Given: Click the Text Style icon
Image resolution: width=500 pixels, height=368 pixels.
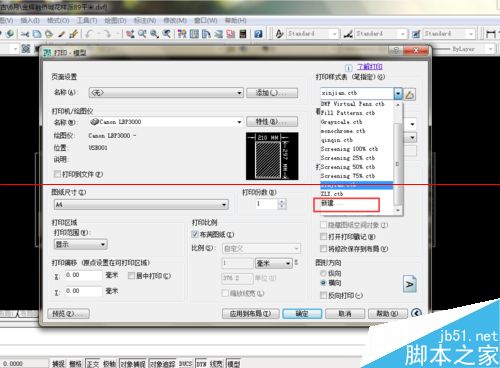Looking at the screenshot, I should click(279, 34).
